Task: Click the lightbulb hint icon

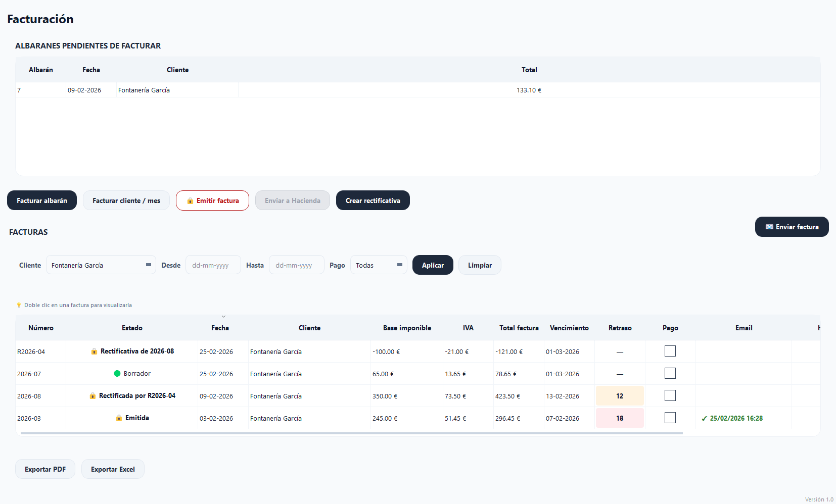Action: 19,305
